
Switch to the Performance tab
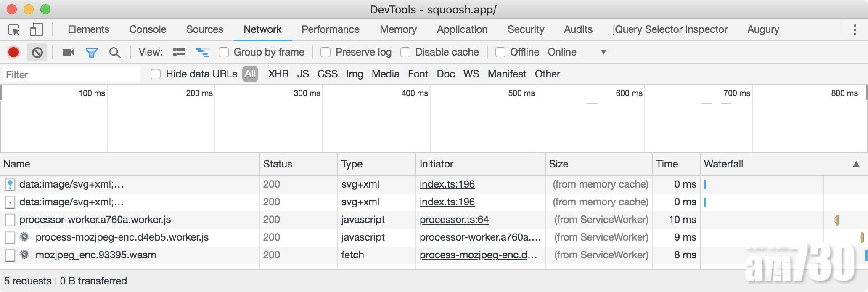click(x=330, y=29)
